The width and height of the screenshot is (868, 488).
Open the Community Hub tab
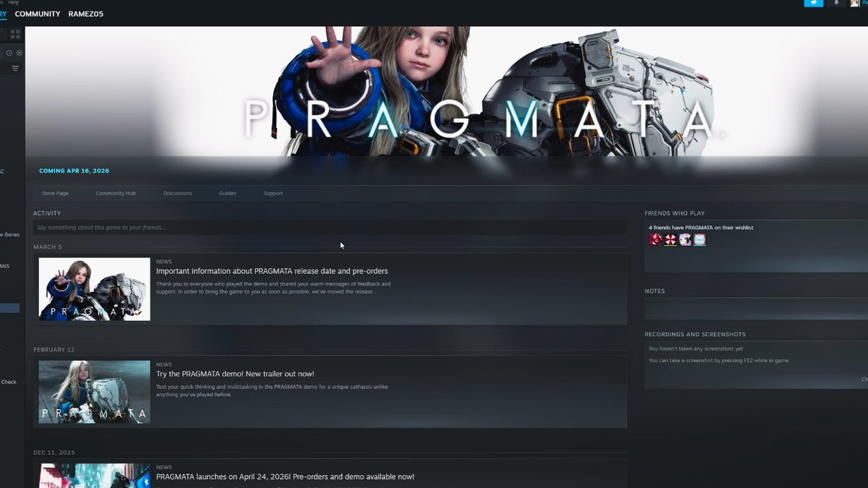116,193
